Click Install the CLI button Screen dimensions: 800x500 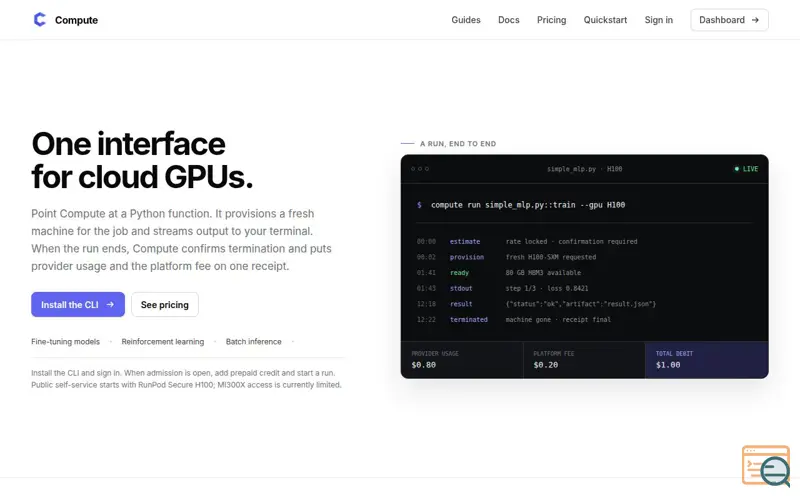[78, 305]
